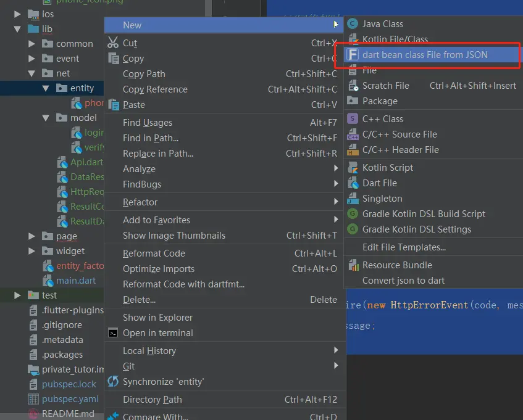The height and width of the screenshot is (420, 523).
Task: Open the Git submenu
Action: pyautogui.click(x=224, y=366)
